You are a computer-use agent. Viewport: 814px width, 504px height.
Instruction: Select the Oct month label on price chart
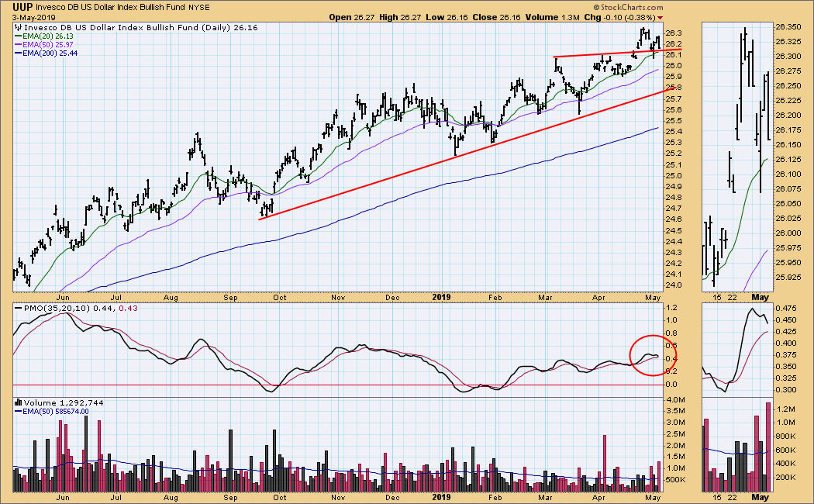tap(279, 296)
